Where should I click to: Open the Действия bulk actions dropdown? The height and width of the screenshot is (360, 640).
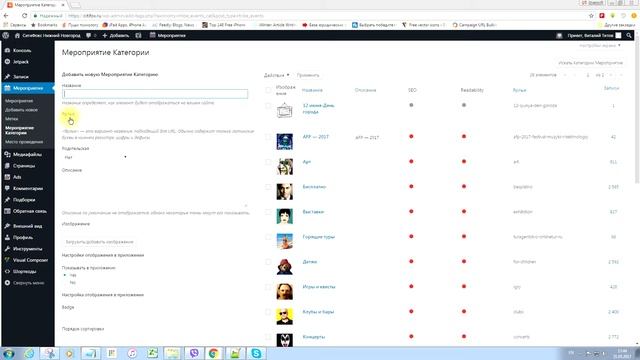pyautogui.click(x=277, y=75)
